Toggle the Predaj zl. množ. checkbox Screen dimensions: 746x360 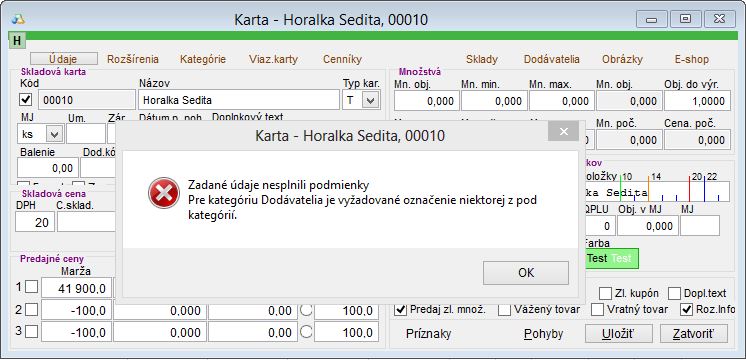401,310
